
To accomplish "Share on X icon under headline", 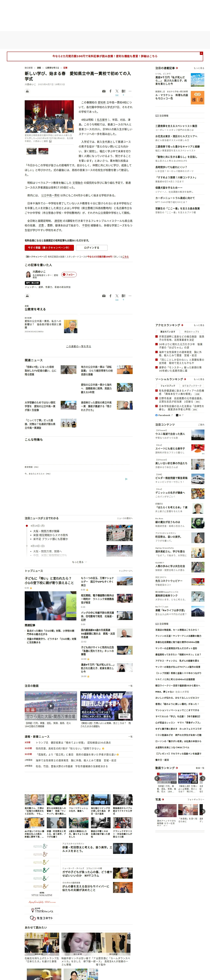I will coord(117,91).
